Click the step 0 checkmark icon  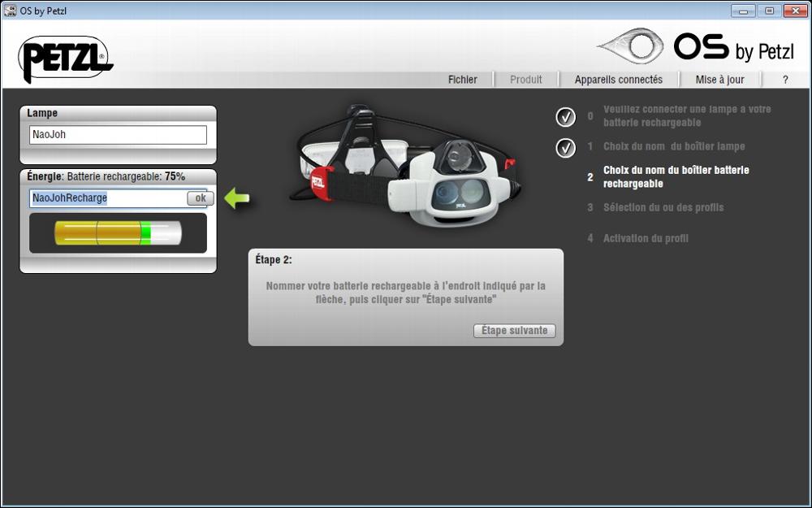coord(565,117)
